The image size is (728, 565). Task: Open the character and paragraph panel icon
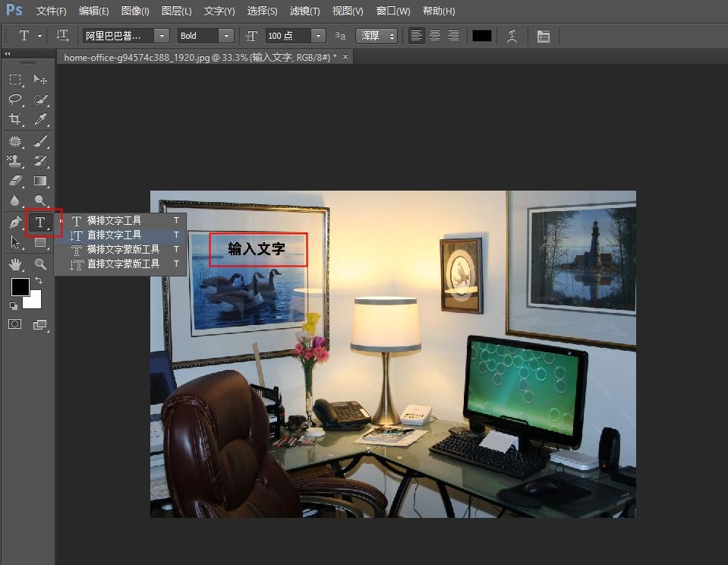click(544, 36)
